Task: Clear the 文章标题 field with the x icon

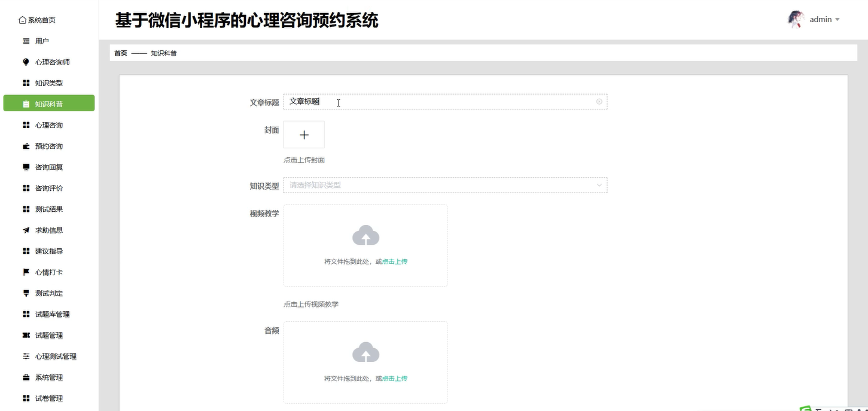Action: [599, 102]
